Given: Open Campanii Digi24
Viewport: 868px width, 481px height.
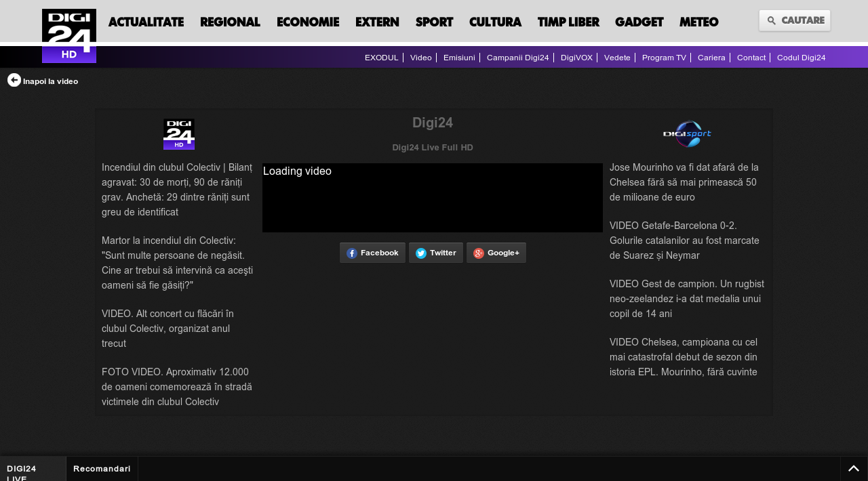Looking at the screenshot, I should pyautogui.click(x=517, y=58).
